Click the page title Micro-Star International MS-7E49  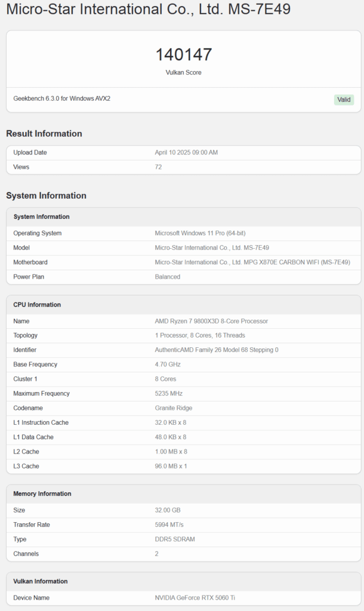tap(149, 9)
